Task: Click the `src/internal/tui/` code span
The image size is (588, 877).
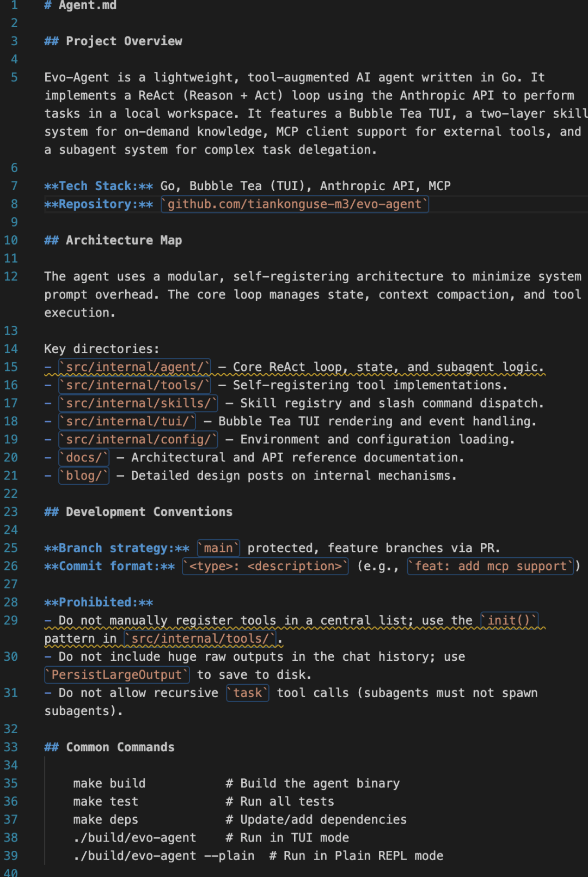Action: (127, 421)
